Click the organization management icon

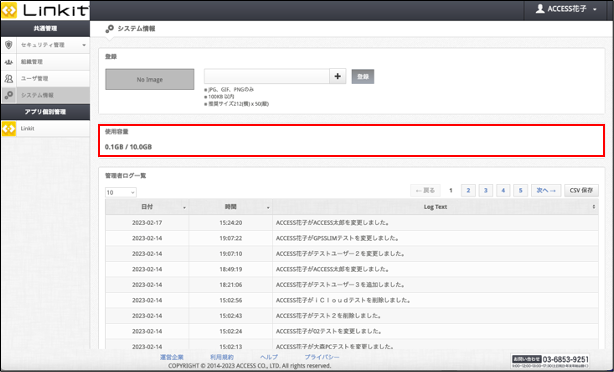[9, 62]
